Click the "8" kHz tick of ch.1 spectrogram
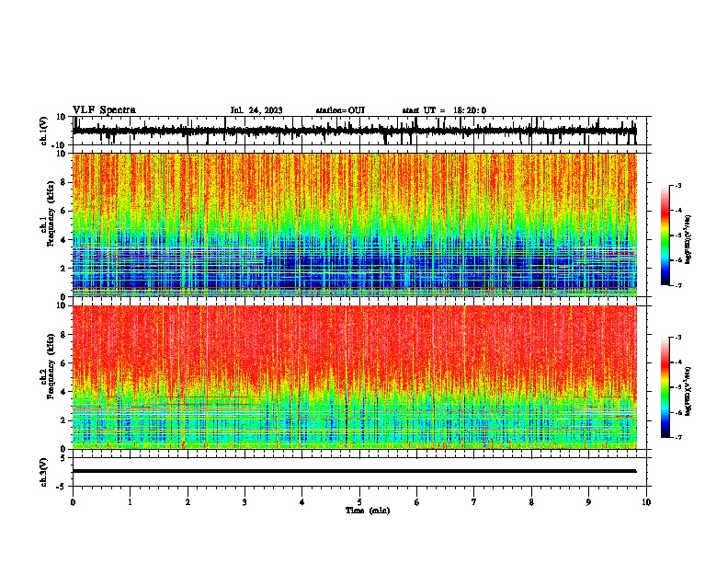This screenshot has width=728, height=563. pyautogui.click(x=63, y=182)
